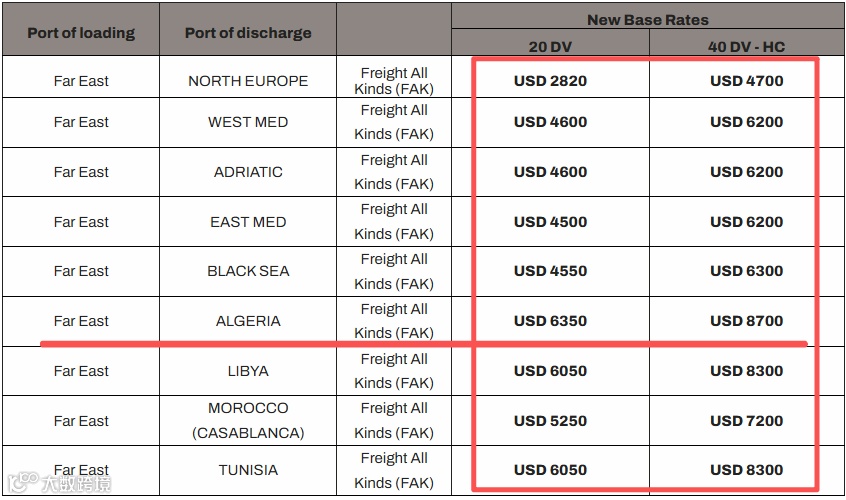Select the Port of loading header

click(x=81, y=33)
